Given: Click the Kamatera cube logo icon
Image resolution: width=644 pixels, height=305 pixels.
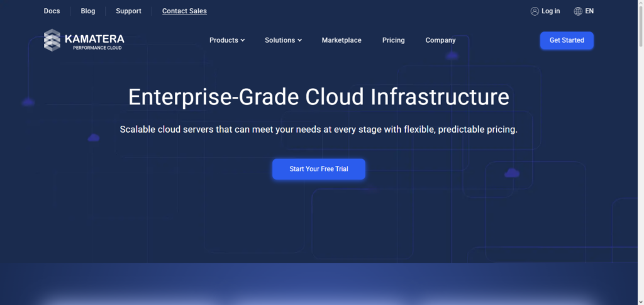Looking at the screenshot, I should coord(52,40).
